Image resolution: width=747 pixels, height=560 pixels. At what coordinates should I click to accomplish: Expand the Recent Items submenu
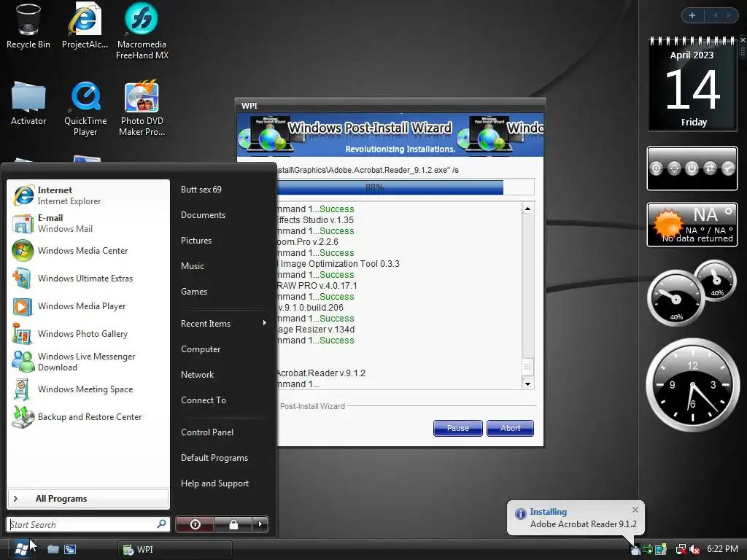(223, 323)
